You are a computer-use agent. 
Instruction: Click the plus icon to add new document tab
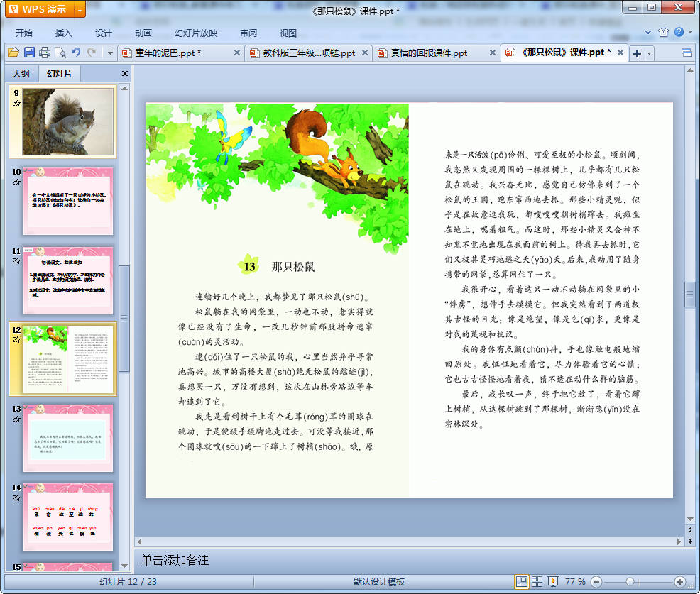[637, 53]
